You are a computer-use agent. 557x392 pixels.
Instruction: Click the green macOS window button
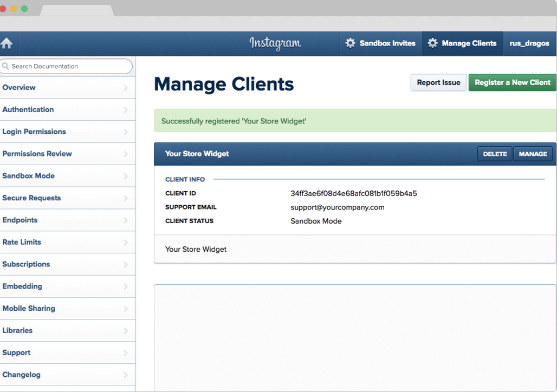tap(24, 9)
